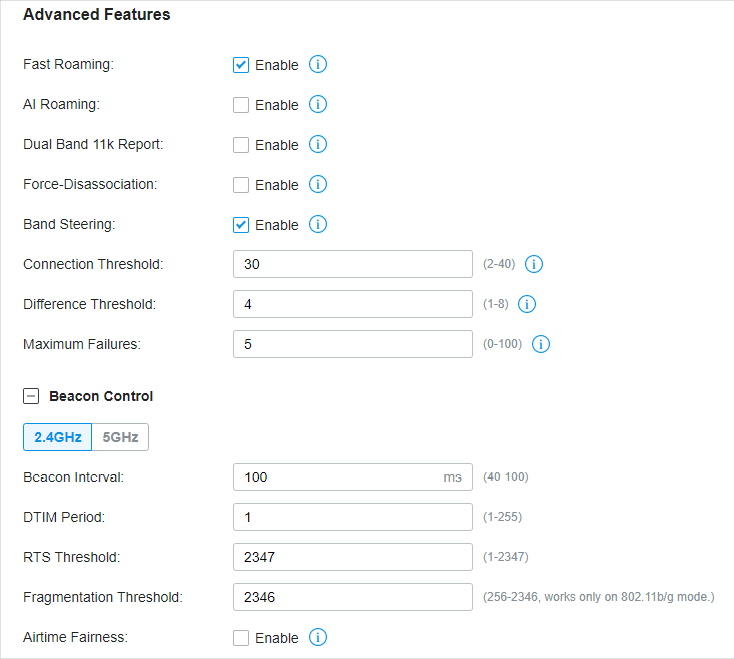This screenshot has width=734, height=659.
Task: Click the Airtime Fairness info icon
Action: tap(317, 637)
